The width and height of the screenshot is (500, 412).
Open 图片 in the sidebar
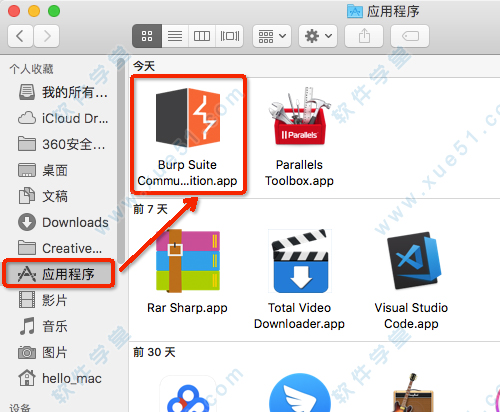[43, 352]
